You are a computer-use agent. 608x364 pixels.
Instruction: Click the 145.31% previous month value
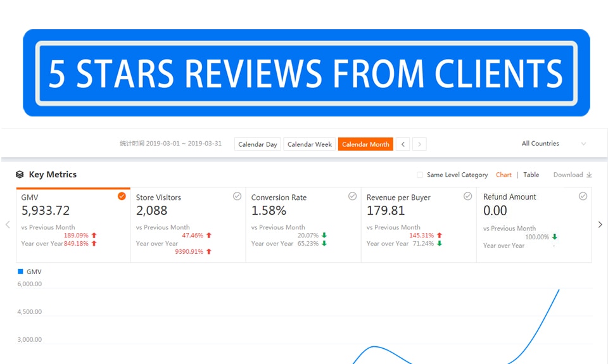[421, 235]
